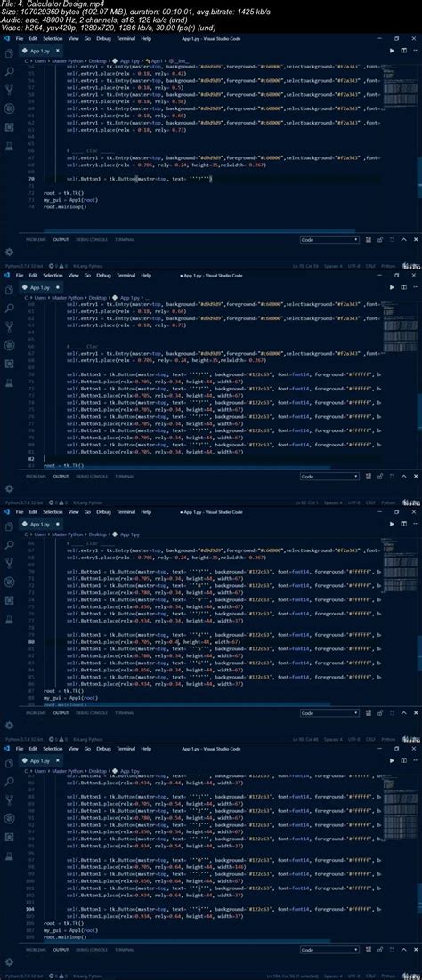Toggle output scroll lock in first frame's panel
Viewport: 422px width, 980px height.
[380, 239]
